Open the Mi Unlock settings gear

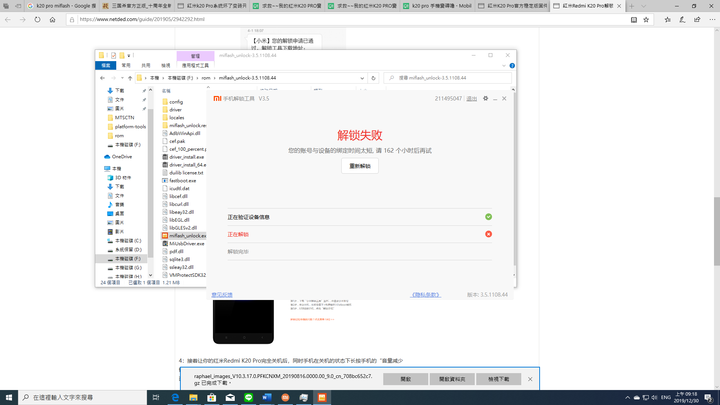485,98
